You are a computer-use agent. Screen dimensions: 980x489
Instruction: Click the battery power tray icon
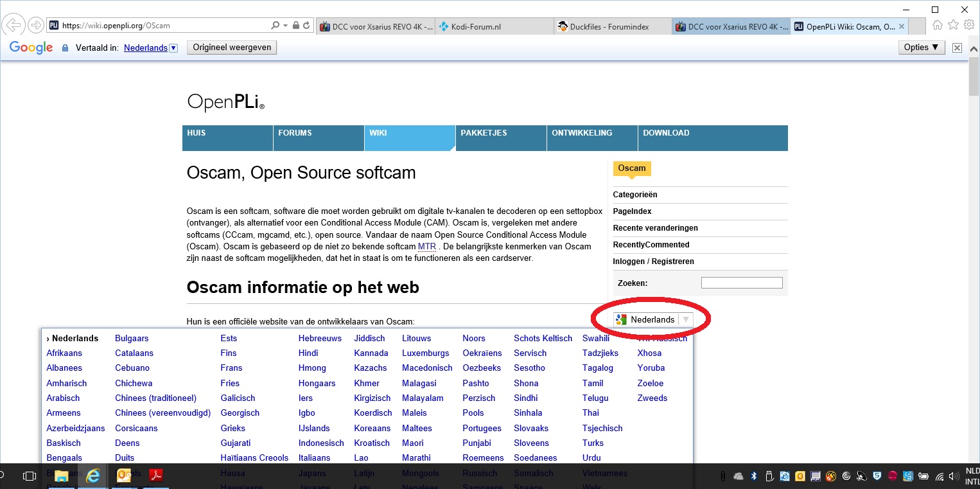click(924, 476)
